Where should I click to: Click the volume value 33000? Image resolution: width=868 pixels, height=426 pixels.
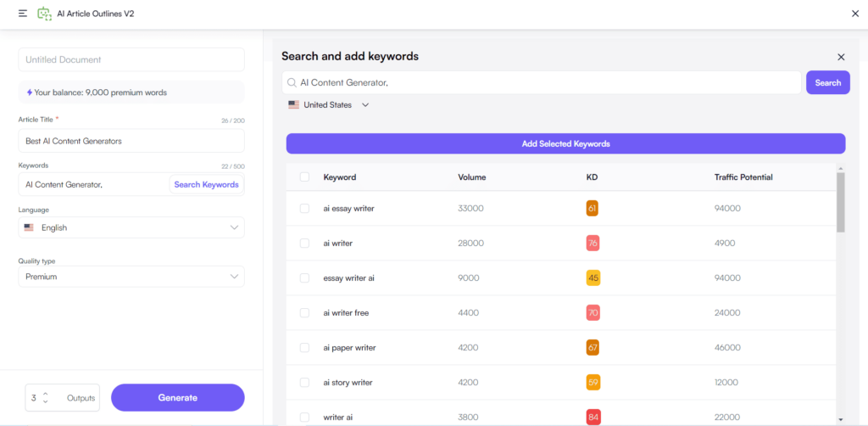click(x=471, y=208)
